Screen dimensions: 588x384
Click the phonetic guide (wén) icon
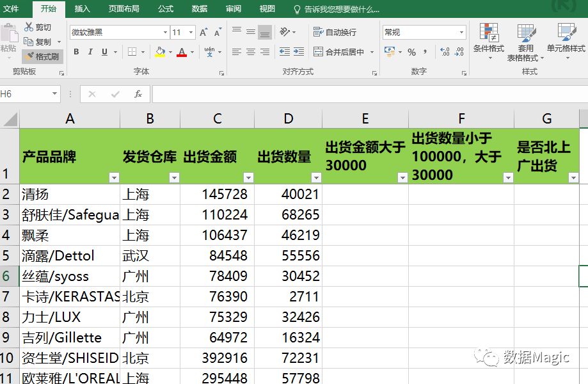coord(209,52)
